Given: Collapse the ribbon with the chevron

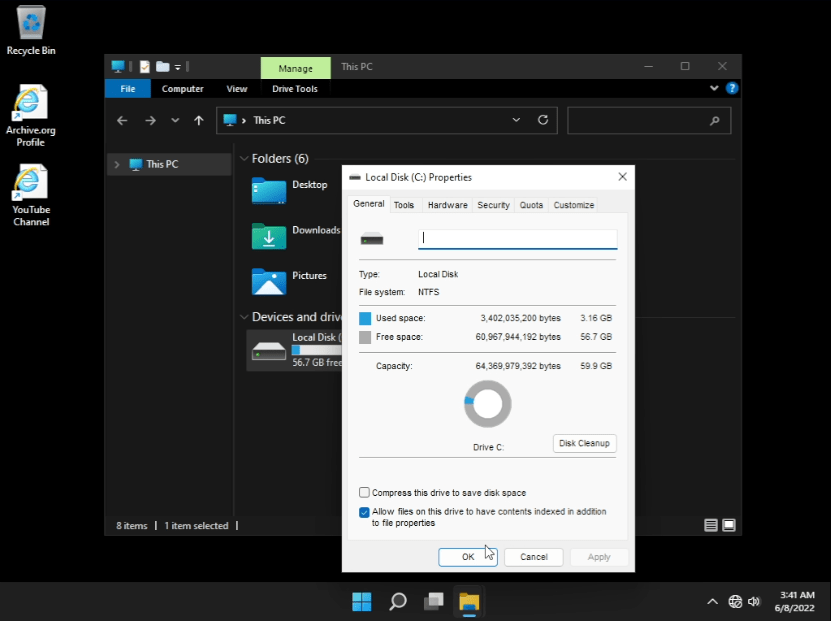Looking at the screenshot, I should pyautogui.click(x=714, y=88).
